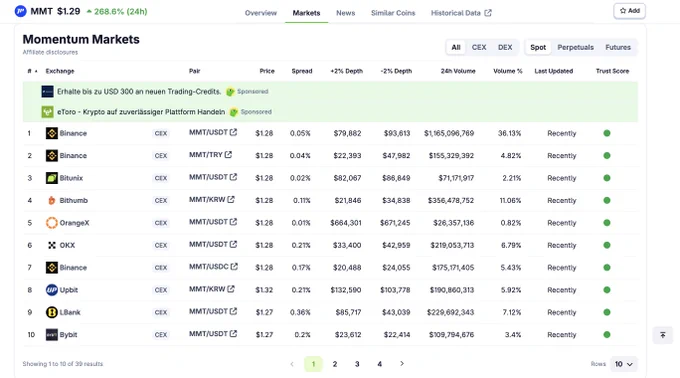Screen dimensions: 680x378
Task: Open the Bybit MMT/USDT pair link
Action: tap(208, 334)
